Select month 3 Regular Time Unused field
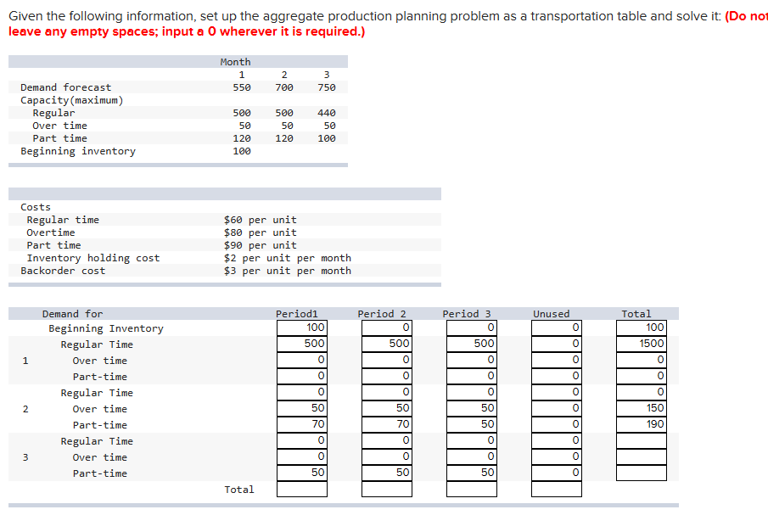The width and height of the screenshot is (768, 532). tap(557, 441)
